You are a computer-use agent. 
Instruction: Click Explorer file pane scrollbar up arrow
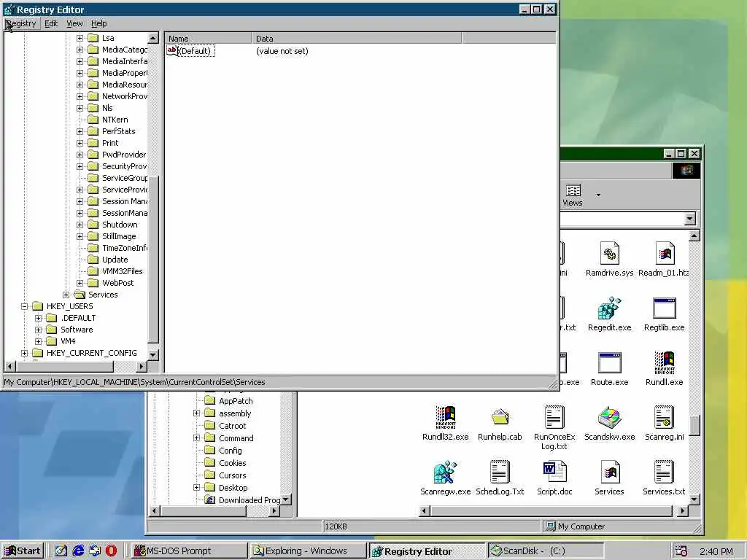click(694, 236)
